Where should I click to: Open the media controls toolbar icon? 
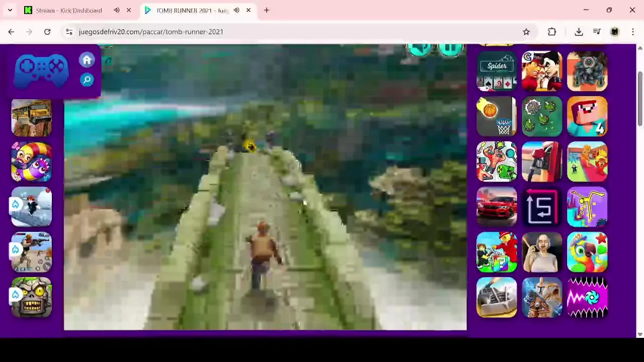tap(597, 32)
